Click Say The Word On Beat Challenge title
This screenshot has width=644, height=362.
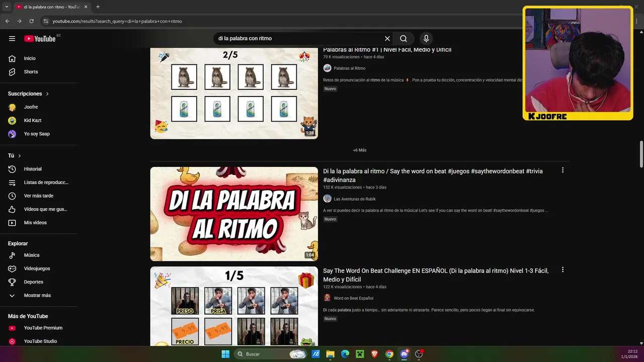tap(436, 275)
